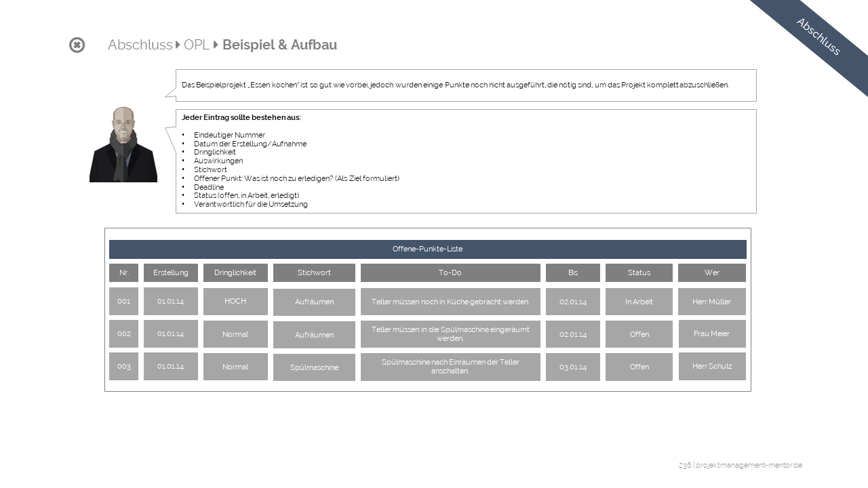Open the Abschluss breadcrumb link
Viewport: 868px width, 488px height.
pyautogui.click(x=140, y=45)
